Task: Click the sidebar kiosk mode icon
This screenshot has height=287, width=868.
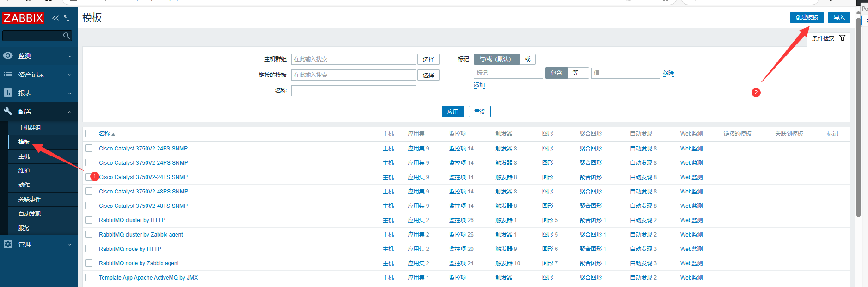Action: tap(67, 18)
